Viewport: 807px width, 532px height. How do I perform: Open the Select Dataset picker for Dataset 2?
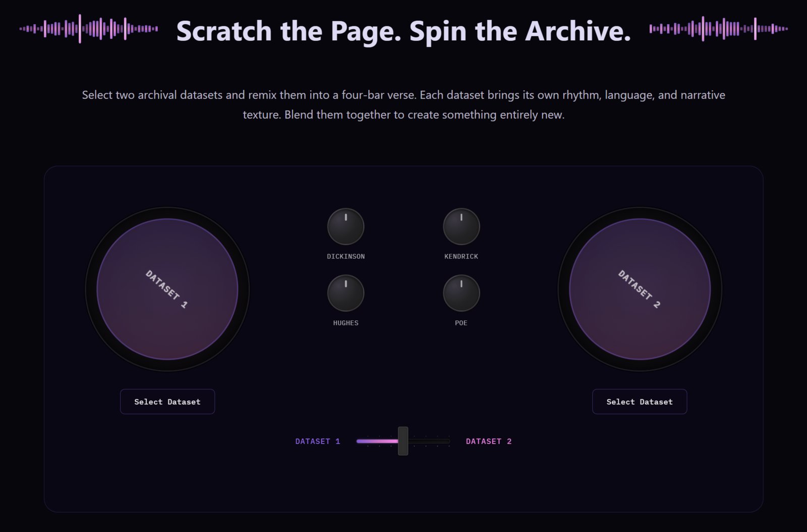pos(639,401)
